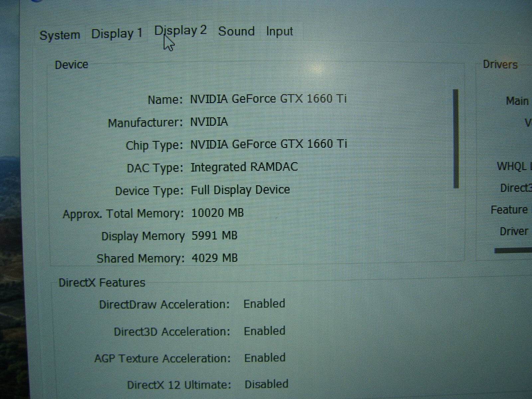Screen dimensions: 532x399
Task: Click the Manufacturer value NVIDIA
Action: pyautogui.click(x=209, y=122)
